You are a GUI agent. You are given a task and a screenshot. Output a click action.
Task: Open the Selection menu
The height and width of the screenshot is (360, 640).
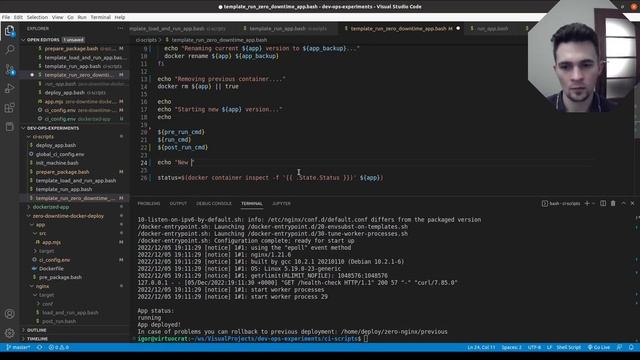pyautogui.click(x=37, y=17)
